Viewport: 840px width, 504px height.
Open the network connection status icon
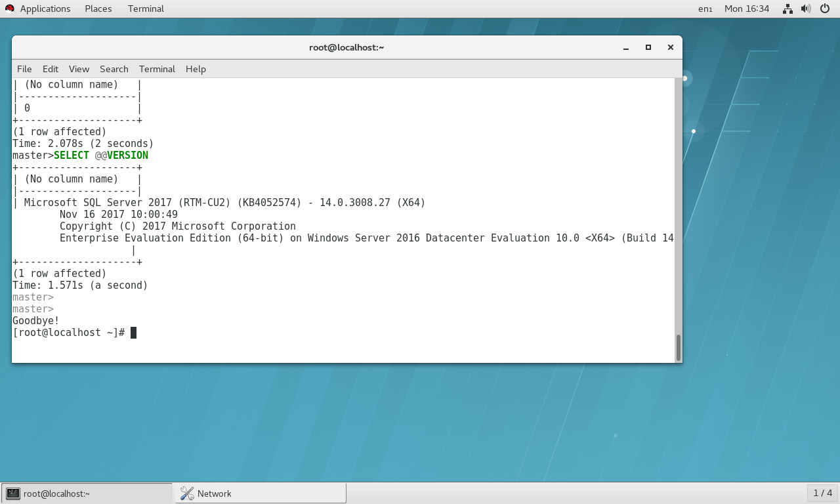[x=787, y=9]
